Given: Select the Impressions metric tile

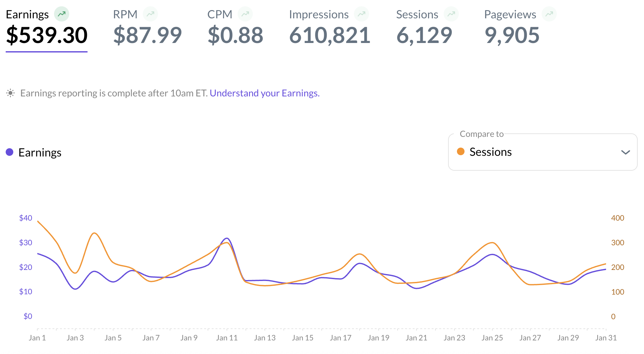Looking at the screenshot, I should pos(330,27).
